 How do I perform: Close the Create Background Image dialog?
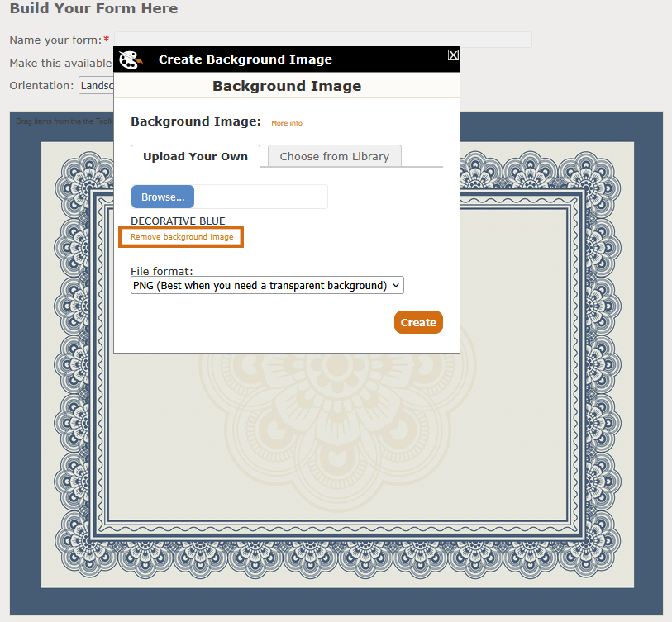click(x=453, y=55)
